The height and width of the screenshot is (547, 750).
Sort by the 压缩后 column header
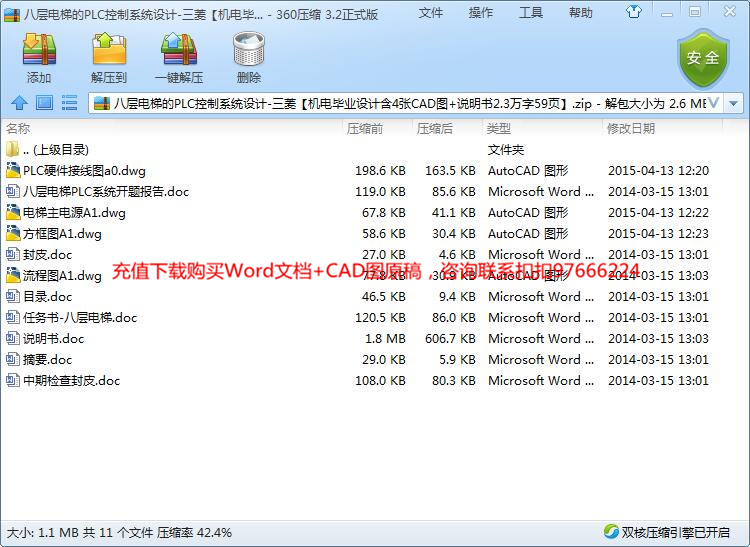435,129
